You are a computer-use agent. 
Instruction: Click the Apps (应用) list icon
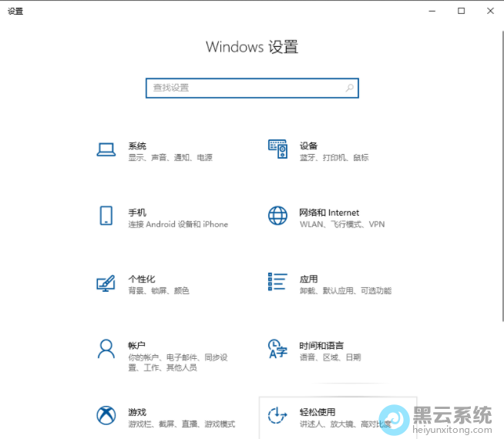277,282
